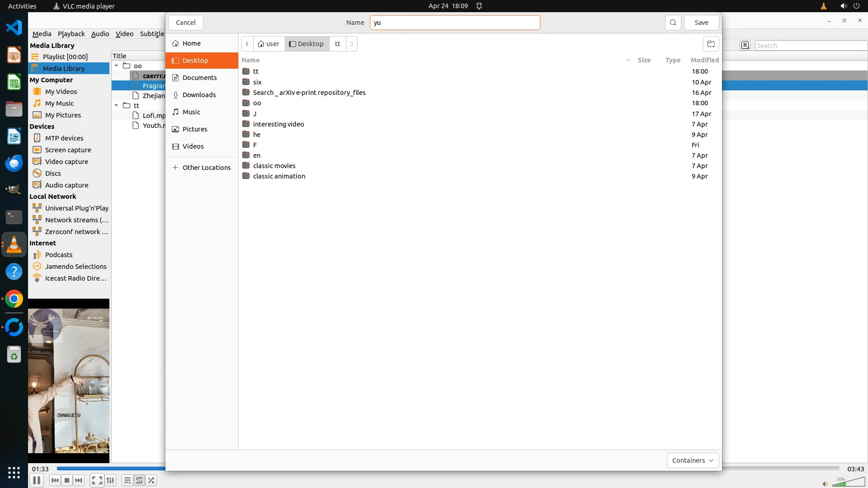Pause the playing video
This screenshot has height=488, width=868.
pos(37,480)
